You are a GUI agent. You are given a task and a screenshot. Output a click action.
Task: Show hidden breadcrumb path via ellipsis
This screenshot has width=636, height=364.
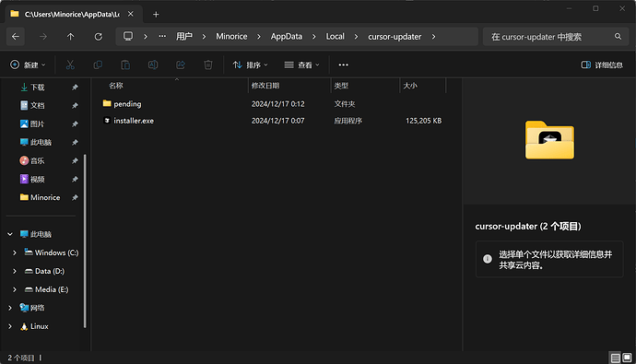click(x=162, y=37)
